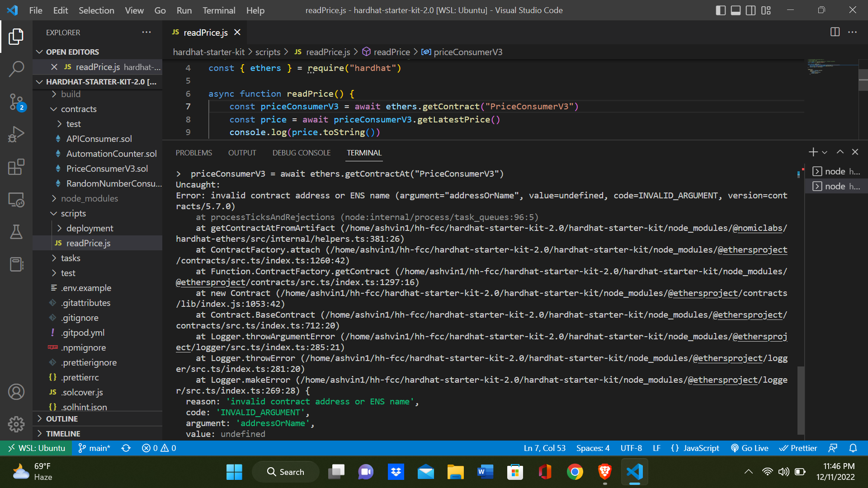
Task: Click Go Live in status bar
Action: [750, 448]
